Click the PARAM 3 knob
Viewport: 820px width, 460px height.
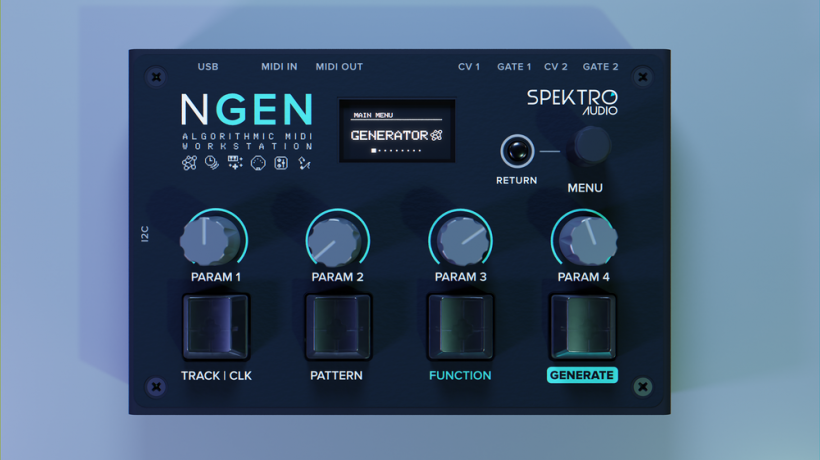[x=459, y=240]
